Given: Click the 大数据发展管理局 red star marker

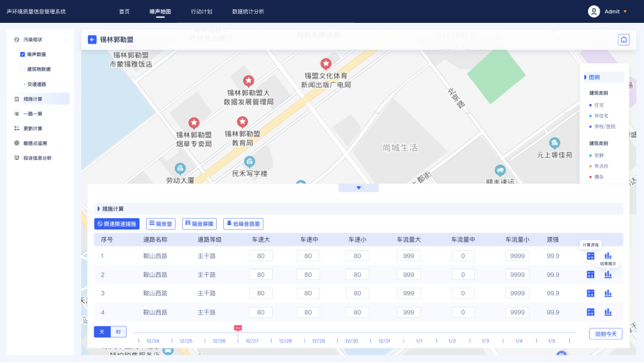Looking at the screenshot, I should 248,80.
